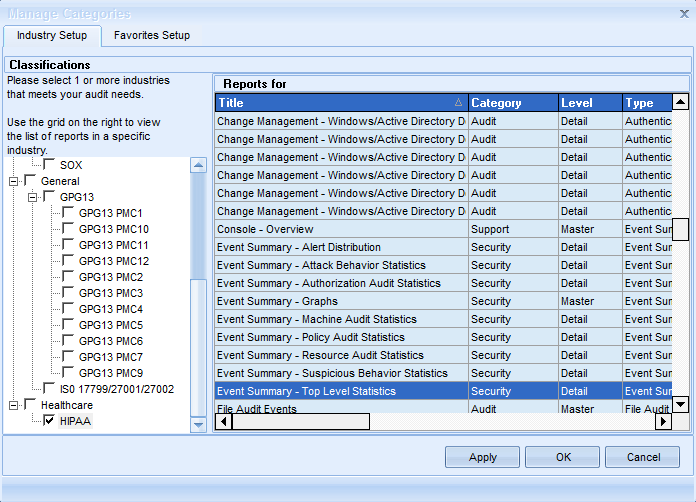Click Master level cell in Graphs row
This screenshot has height=502, width=696.
(x=590, y=301)
